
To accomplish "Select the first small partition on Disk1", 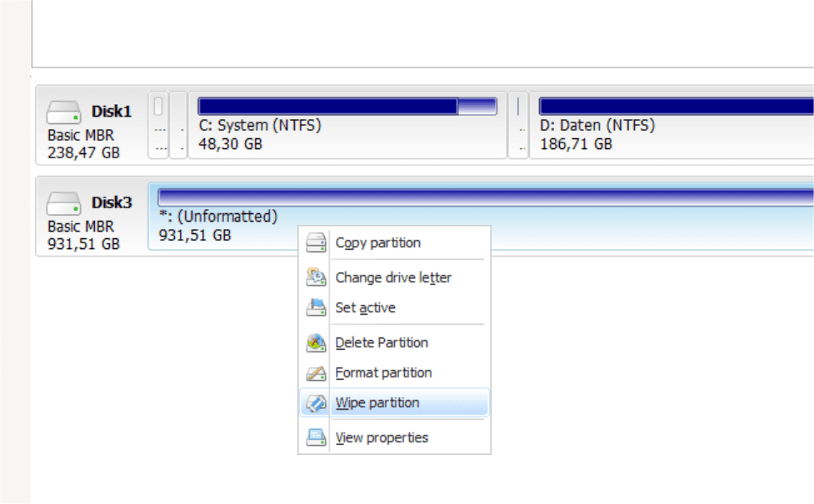I will point(158,125).
